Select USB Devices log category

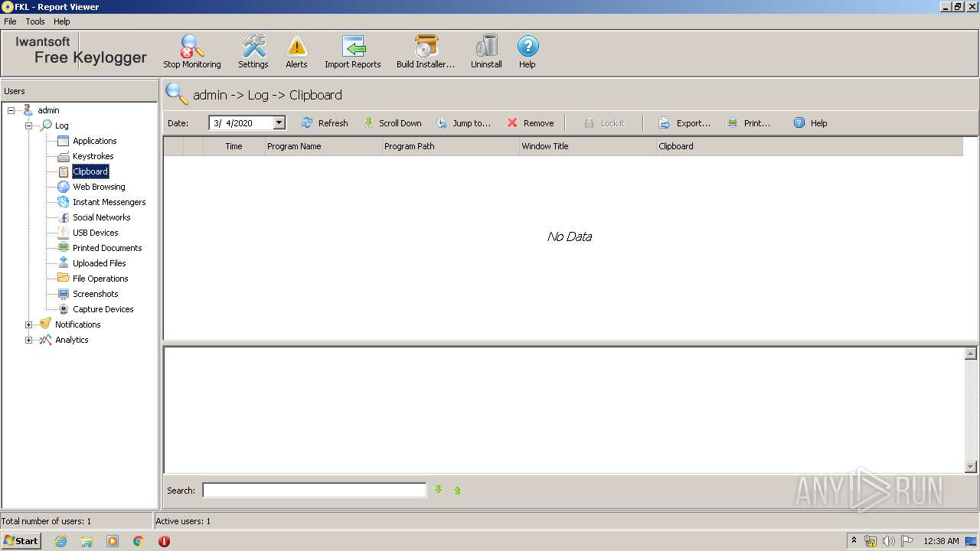[x=95, y=233]
